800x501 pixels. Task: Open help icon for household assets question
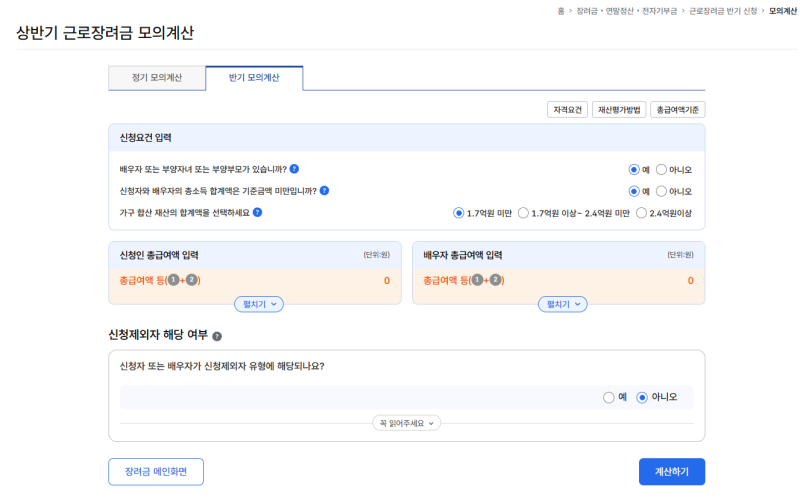coord(258,212)
